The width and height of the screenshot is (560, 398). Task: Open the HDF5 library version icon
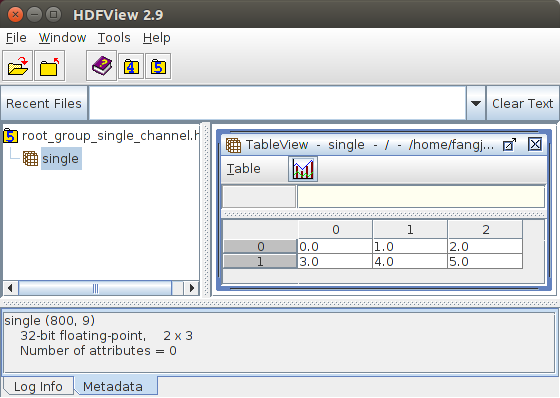pyautogui.click(x=158, y=66)
